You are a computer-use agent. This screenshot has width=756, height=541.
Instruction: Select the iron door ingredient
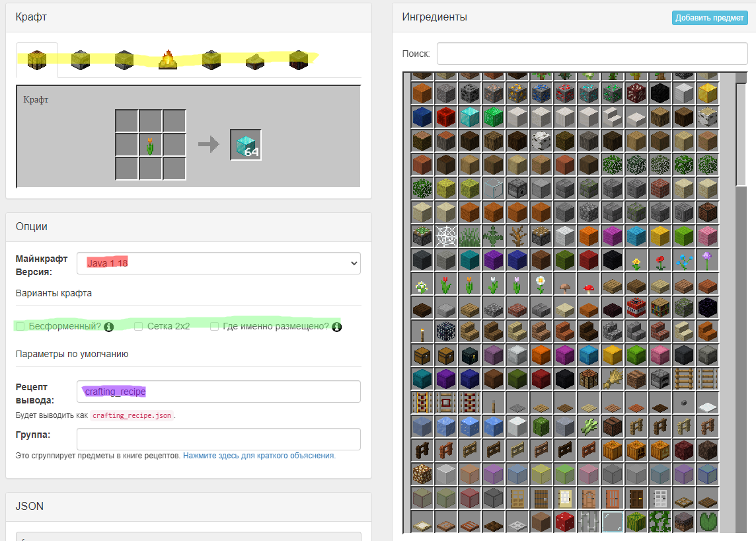[660, 499]
